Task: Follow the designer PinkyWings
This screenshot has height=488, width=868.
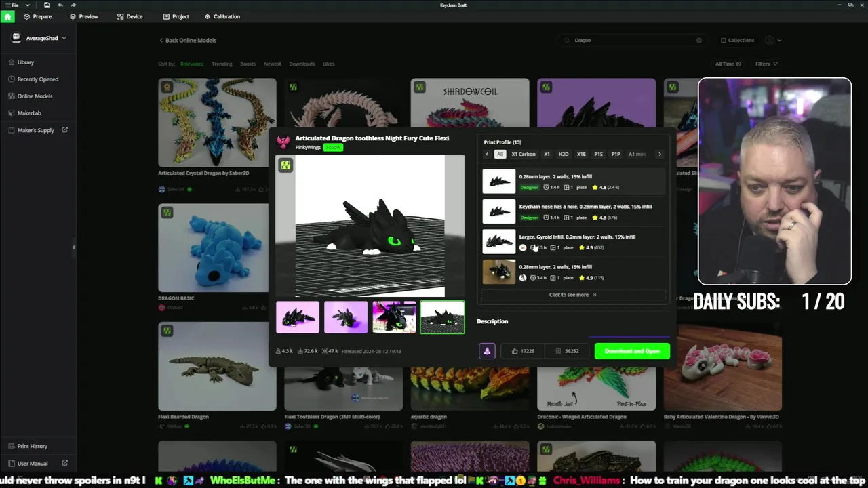Action: pos(333,147)
